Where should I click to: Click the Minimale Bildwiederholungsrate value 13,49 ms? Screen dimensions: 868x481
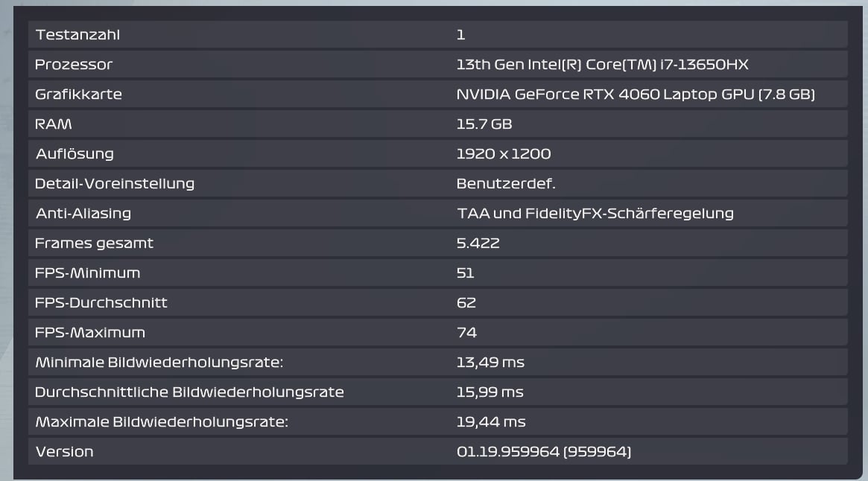(x=490, y=363)
